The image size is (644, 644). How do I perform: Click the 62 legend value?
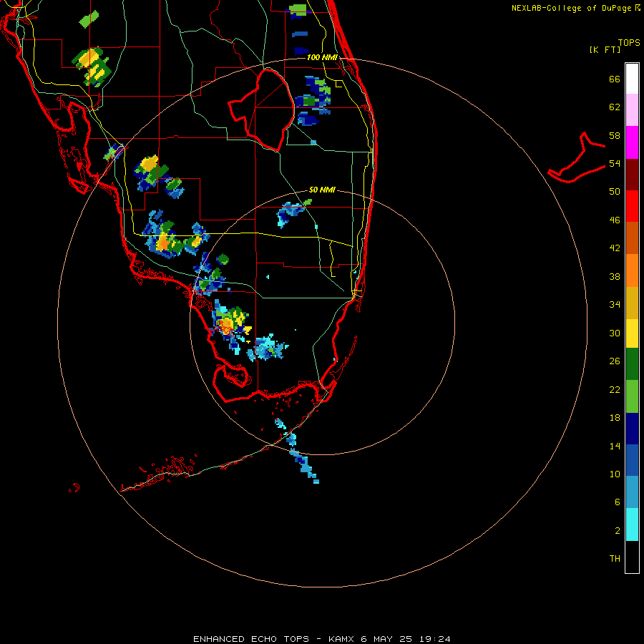(x=615, y=107)
